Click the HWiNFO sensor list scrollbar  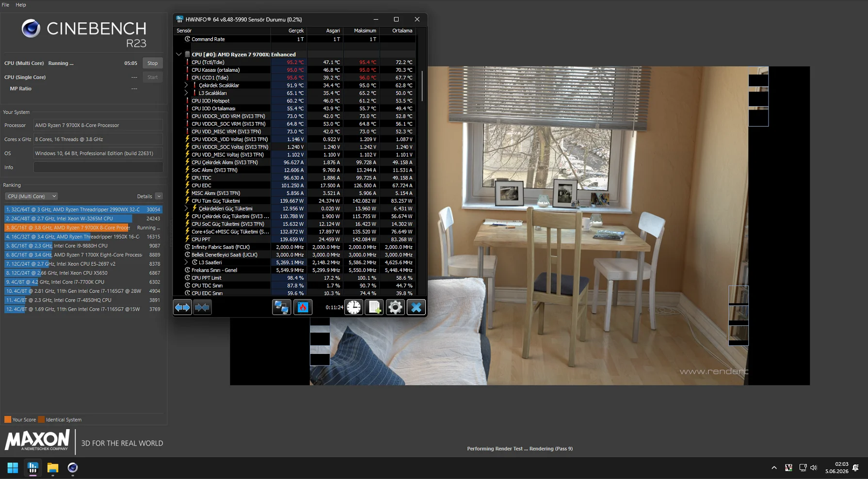pyautogui.click(x=422, y=86)
